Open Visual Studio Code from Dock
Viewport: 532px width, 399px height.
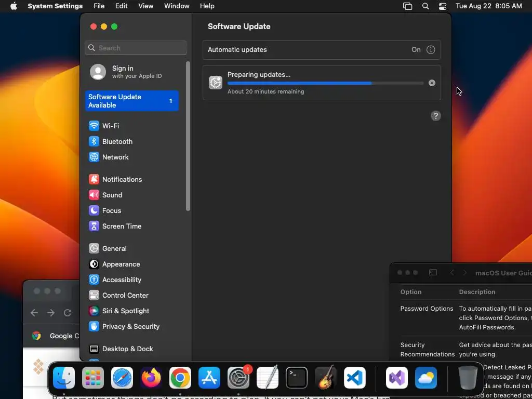pyautogui.click(x=355, y=378)
